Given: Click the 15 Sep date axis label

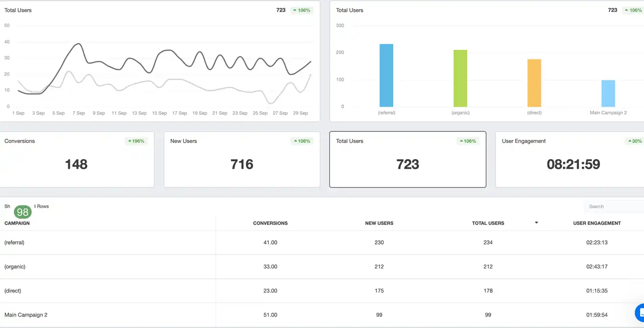Looking at the screenshot, I should click(x=160, y=113).
